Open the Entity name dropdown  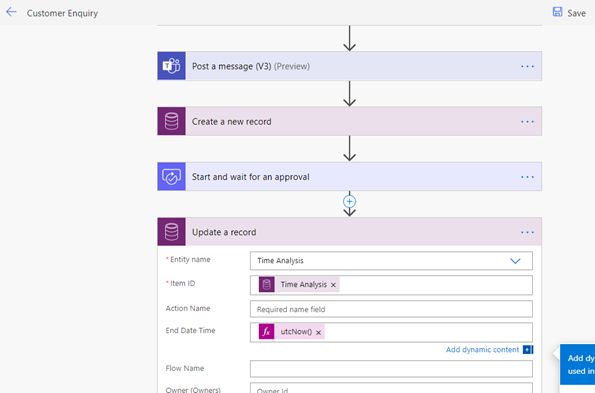point(391,261)
